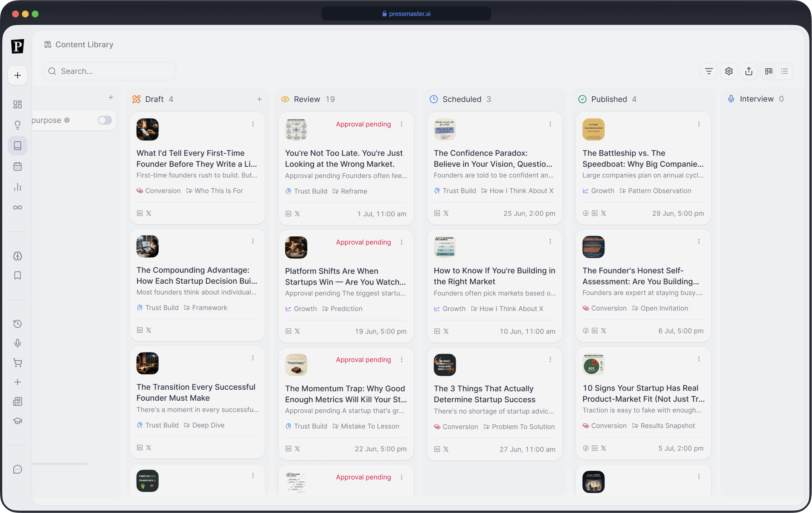Select the Draft column header

[153, 99]
